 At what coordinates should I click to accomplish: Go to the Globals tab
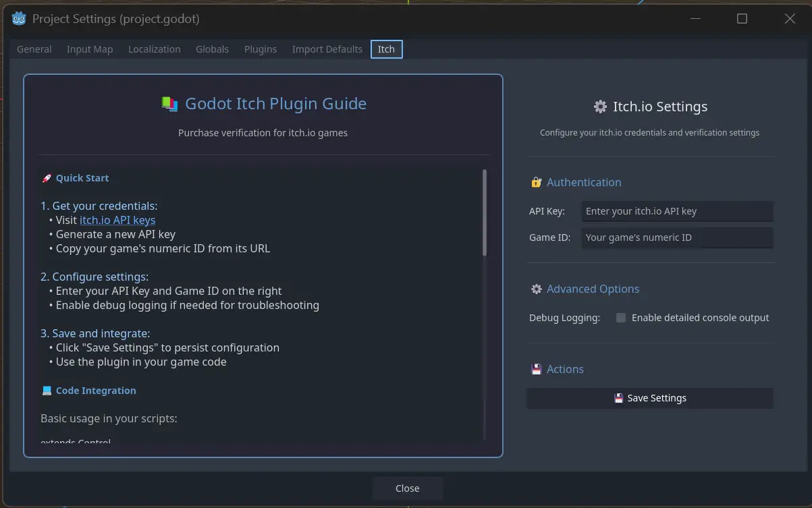coord(212,49)
